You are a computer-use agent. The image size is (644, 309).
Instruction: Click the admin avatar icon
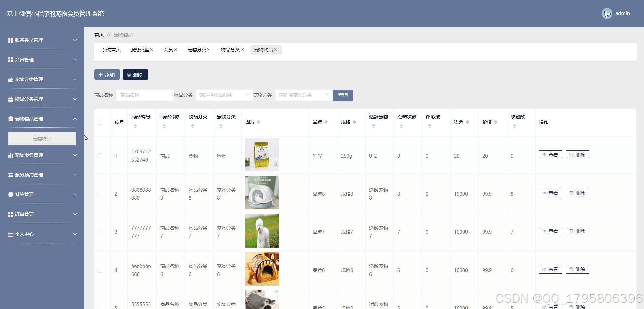coord(607,13)
